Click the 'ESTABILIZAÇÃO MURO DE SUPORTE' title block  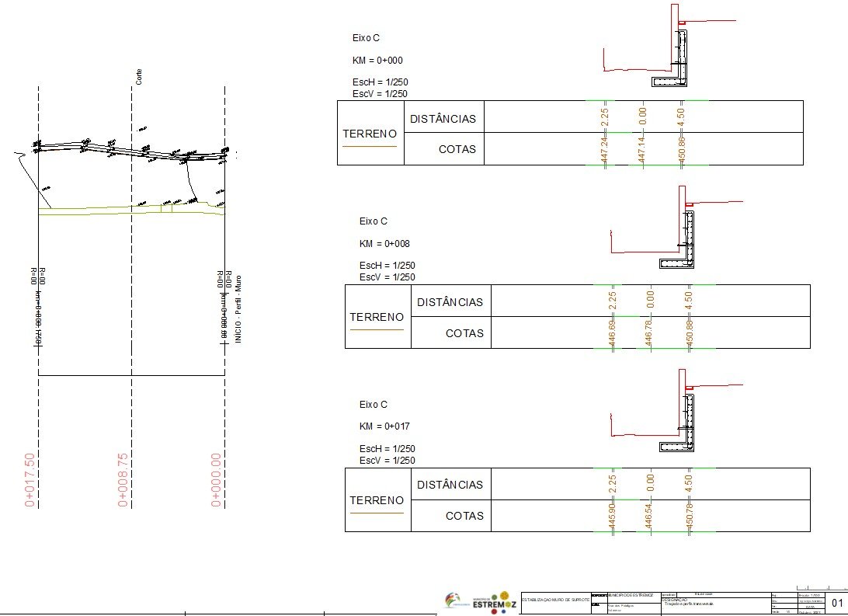554,600
